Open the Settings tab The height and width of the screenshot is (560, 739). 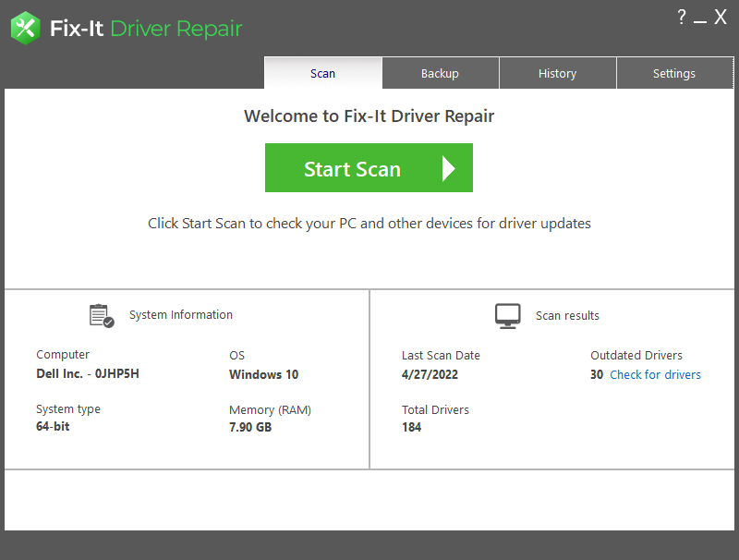click(x=674, y=73)
